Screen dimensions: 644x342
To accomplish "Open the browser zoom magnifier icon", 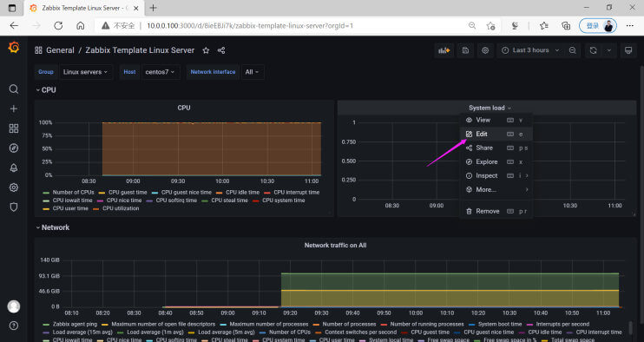I will pyautogui.click(x=472, y=25).
